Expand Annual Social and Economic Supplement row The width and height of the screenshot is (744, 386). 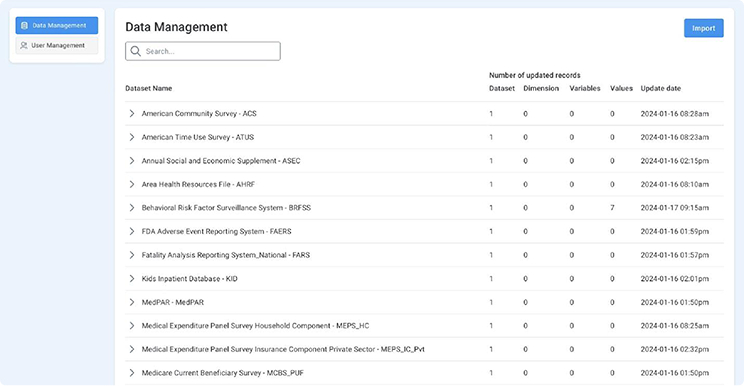tap(132, 161)
